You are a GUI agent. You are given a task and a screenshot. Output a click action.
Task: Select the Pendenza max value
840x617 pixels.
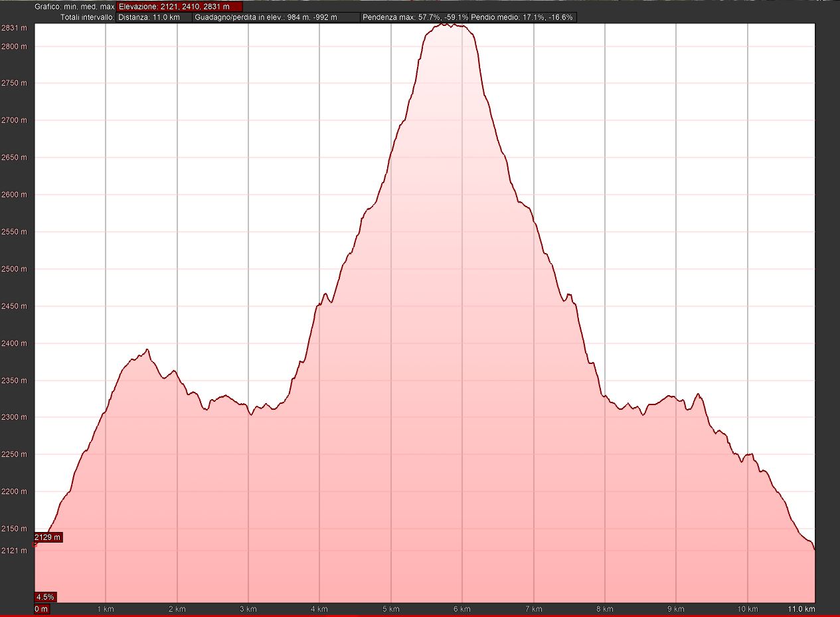pyautogui.click(x=415, y=18)
